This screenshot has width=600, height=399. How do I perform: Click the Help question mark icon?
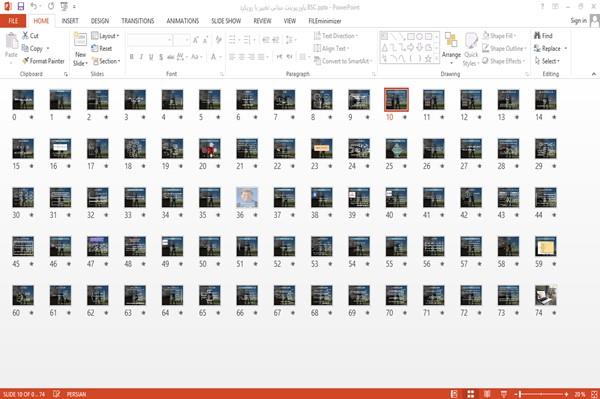542,7
